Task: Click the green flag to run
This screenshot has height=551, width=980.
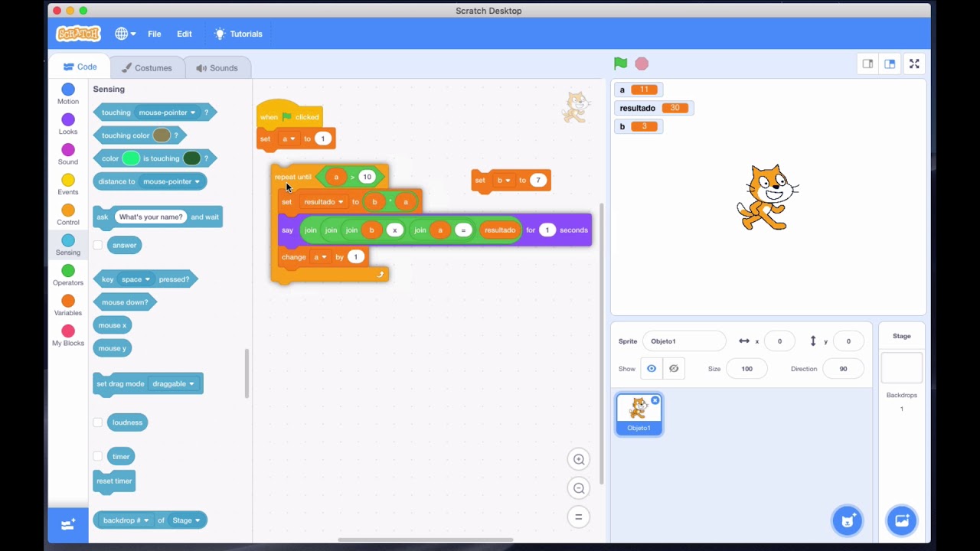Action: tap(621, 64)
